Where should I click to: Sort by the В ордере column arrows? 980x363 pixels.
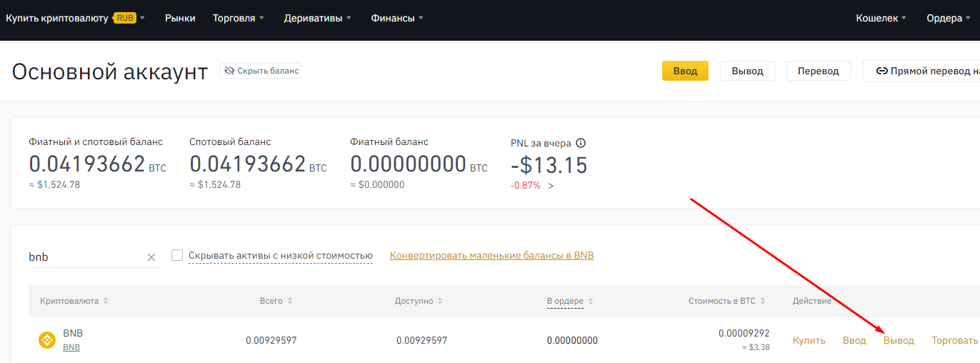(591, 301)
